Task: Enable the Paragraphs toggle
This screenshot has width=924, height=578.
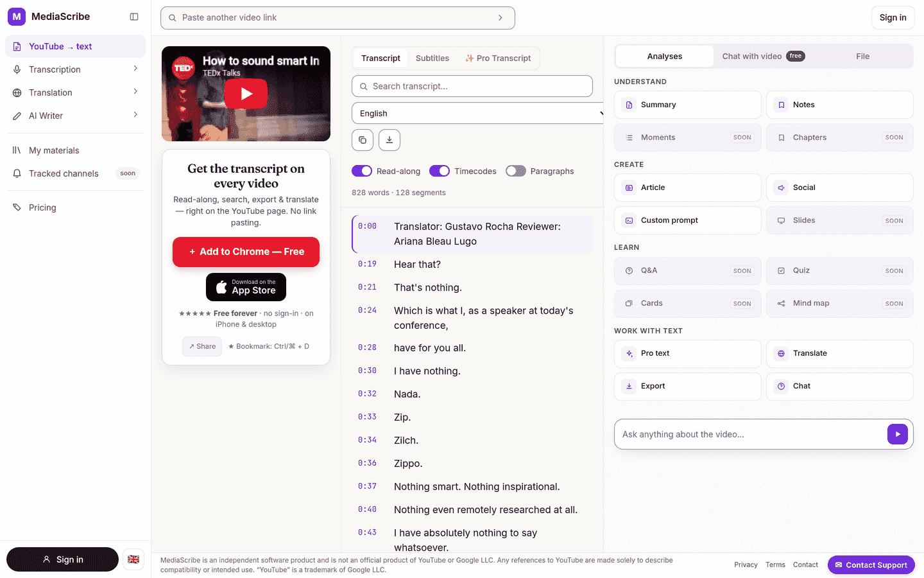Action: click(x=516, y=171)
